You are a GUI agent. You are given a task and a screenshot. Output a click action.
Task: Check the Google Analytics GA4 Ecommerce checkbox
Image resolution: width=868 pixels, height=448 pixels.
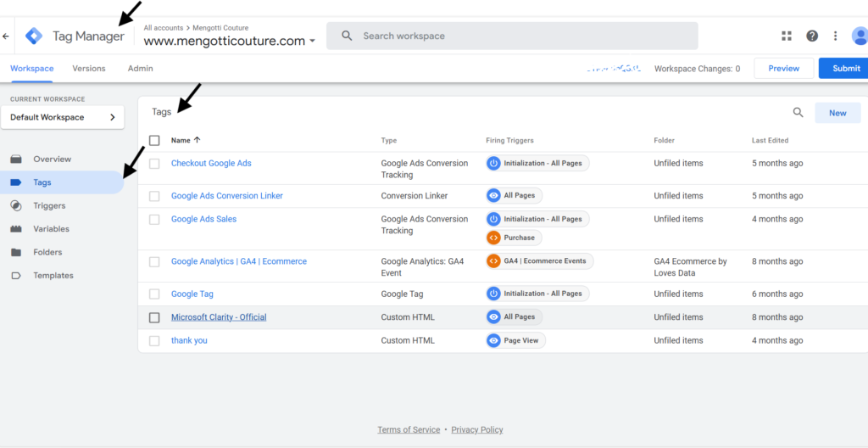pyautogui.click(x=154, y=261)
